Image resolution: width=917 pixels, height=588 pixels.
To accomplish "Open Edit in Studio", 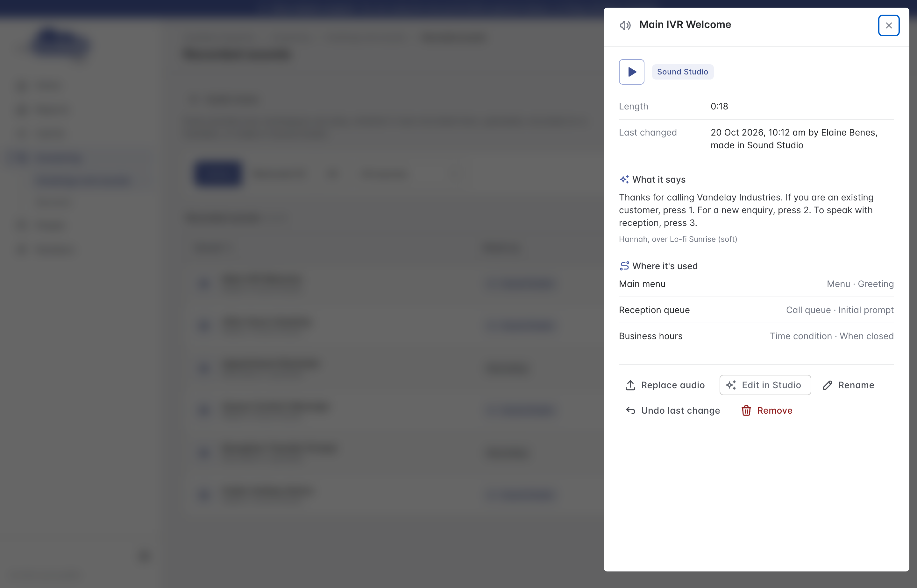I will 765,385.
